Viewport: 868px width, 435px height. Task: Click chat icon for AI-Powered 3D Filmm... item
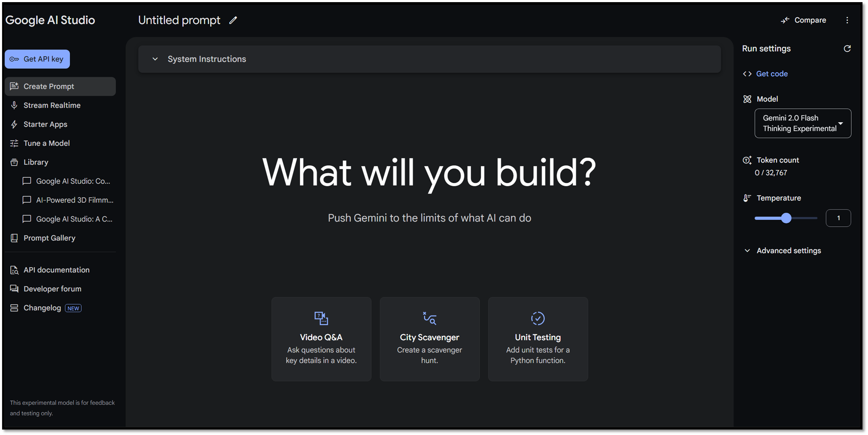27,200
